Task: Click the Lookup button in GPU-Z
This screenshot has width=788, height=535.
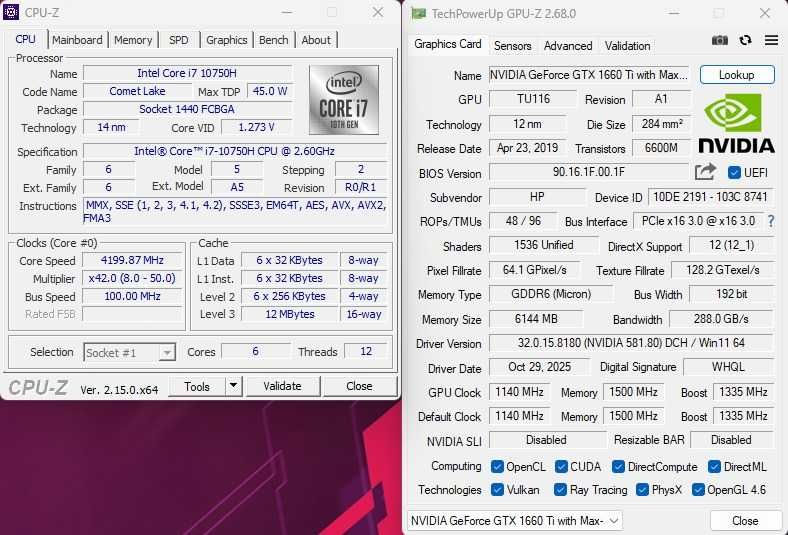Action: click(x=737, y=75)
